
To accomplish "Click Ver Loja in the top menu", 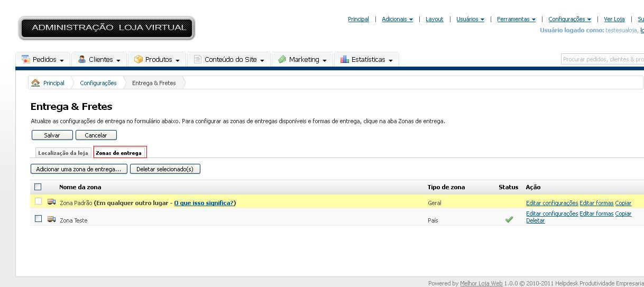I will coord(614,19).
